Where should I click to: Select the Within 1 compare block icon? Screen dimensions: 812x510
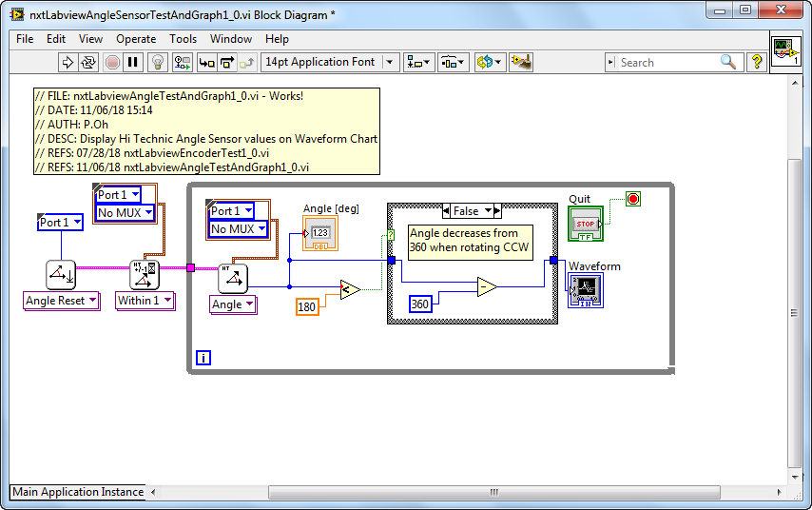point(145,275)
